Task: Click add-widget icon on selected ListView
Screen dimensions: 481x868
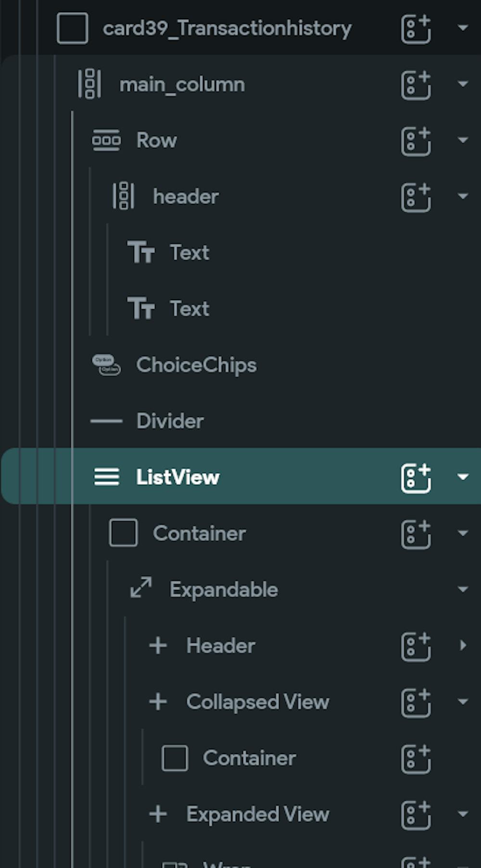Action: coord(416,478)
